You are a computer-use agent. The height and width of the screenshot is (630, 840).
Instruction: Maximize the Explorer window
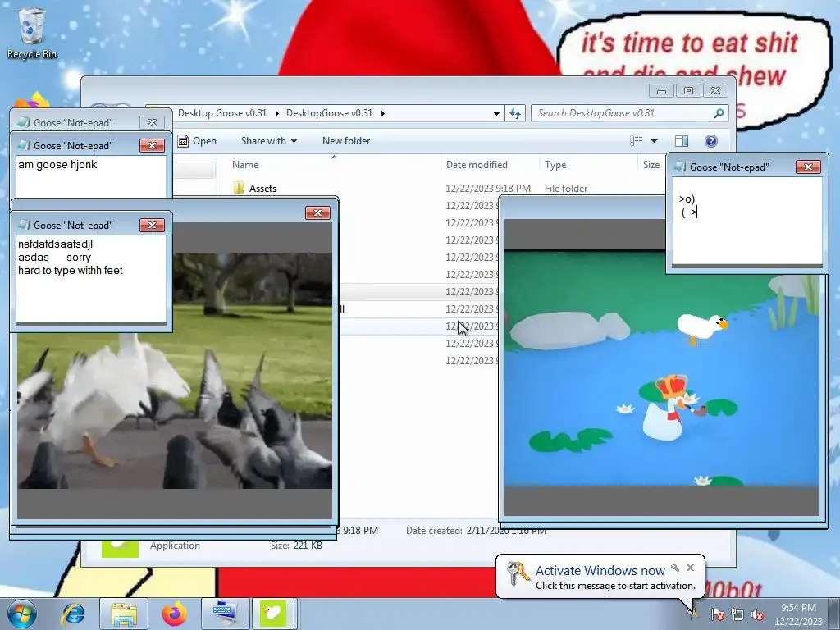point(688,91)
